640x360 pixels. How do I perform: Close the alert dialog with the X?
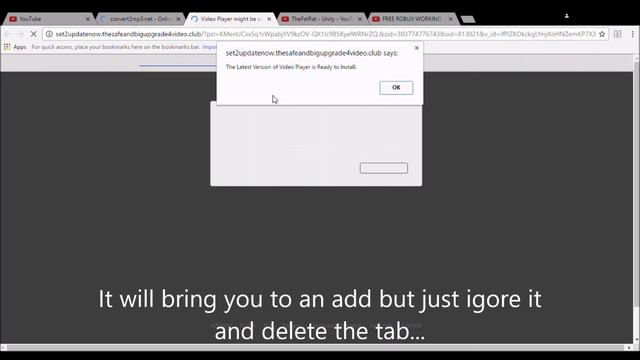(x=416, y=48)
